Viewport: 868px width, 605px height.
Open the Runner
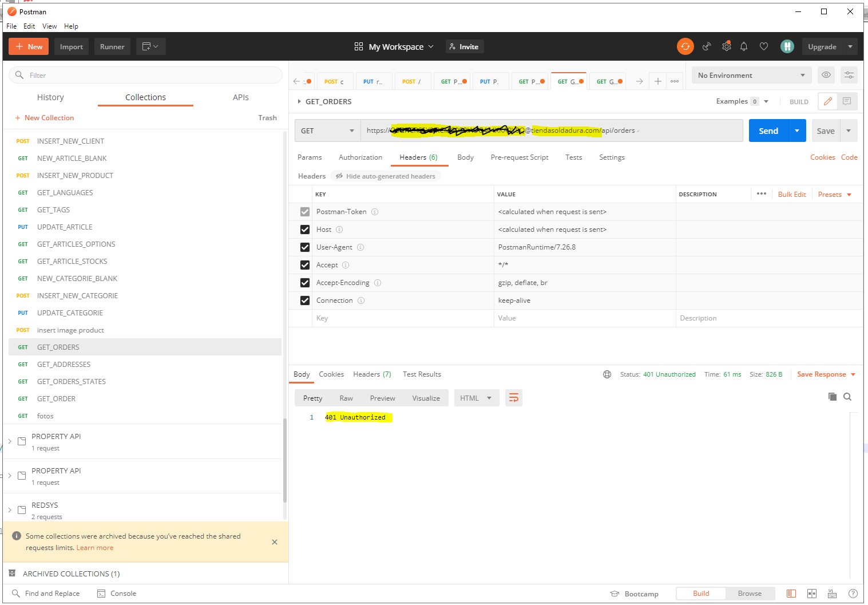(112, 46)
